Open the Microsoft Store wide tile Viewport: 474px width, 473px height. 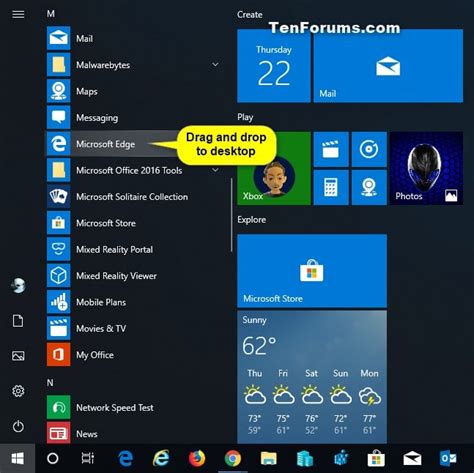point(312,271)
